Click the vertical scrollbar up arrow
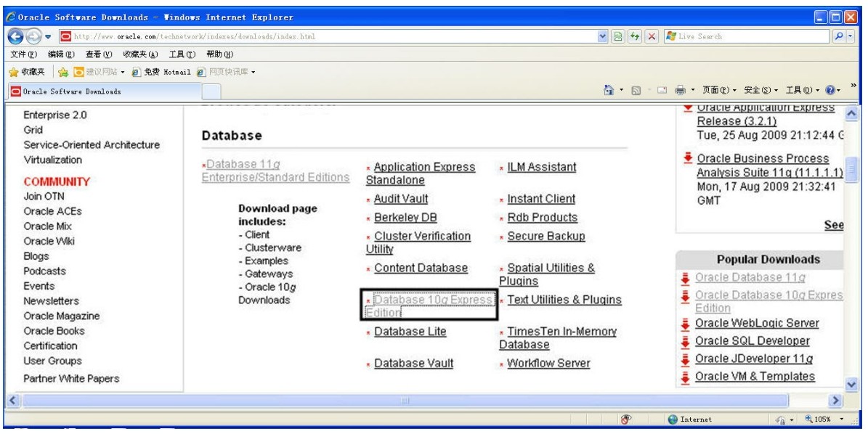868x434 pixels. point(851,113)
